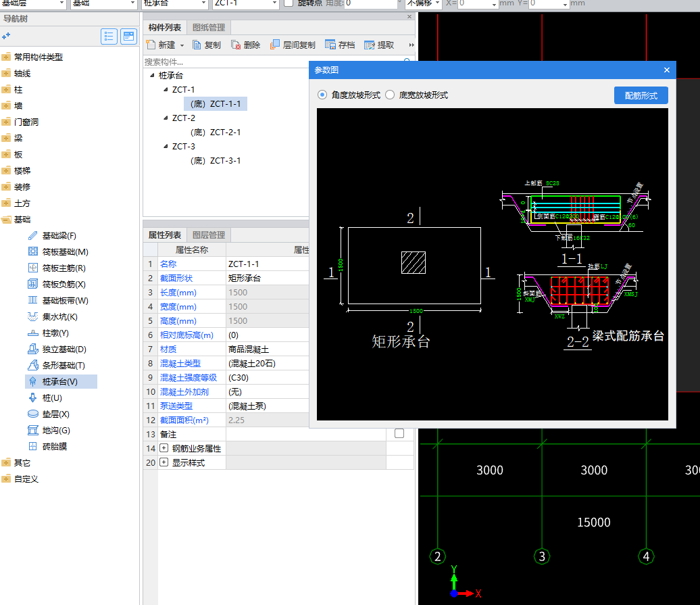The width and height of the screenshot is (700, 605).
Task: Click the 角度 angle input field
Action: 370,3
